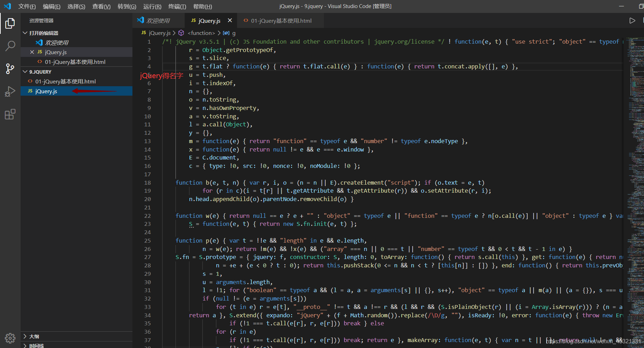This screenshot has width=644, height=348.
Task: Open the 选择(S) menu
Action: point(76,6)
